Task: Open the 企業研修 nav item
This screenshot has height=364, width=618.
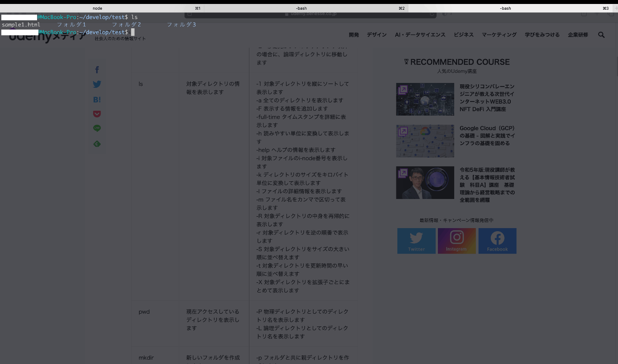Action: tap(578, 35)
